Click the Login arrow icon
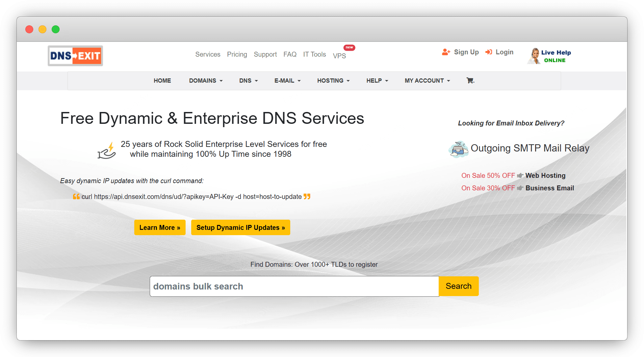 tap(489, 52)
